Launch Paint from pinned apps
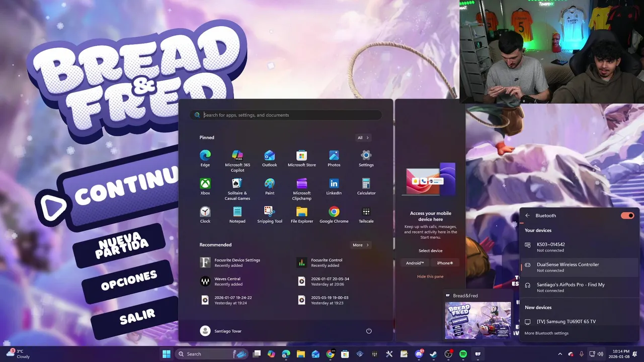This screenshot has width=644, height=362. 270,186
